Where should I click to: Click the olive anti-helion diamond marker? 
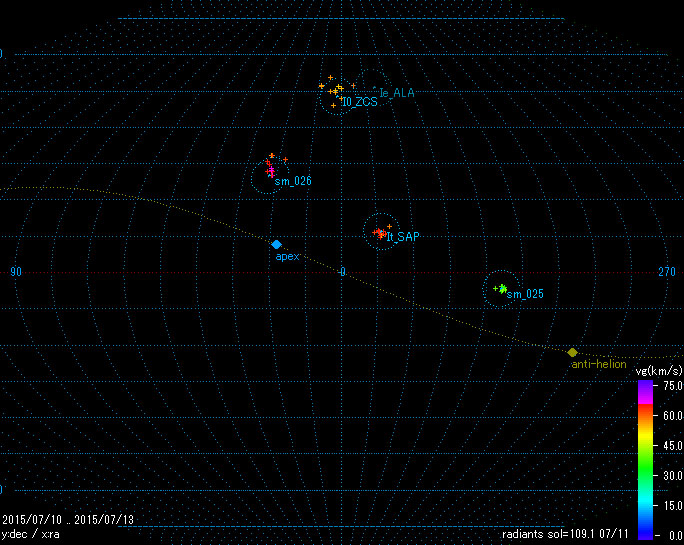tap(572, 352)
